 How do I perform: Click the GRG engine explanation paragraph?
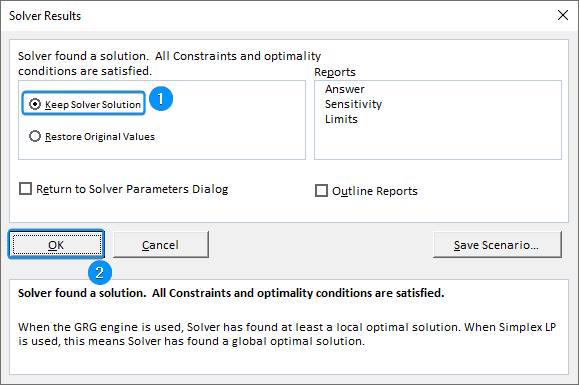(287, 334)
